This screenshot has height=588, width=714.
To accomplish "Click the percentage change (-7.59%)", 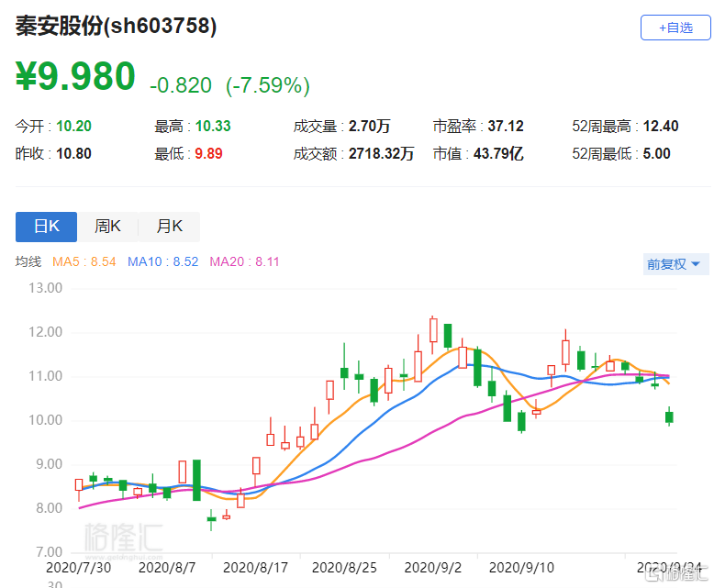I will point(268,85).
